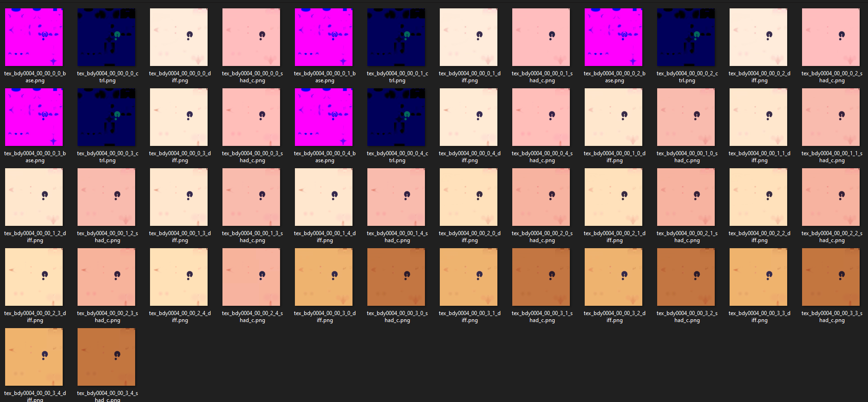The image size is (868, 402).
Task: Select the tex_bdy0004_00_00_1_1_shad_c.png thumbnail
Action: (831, 117)
